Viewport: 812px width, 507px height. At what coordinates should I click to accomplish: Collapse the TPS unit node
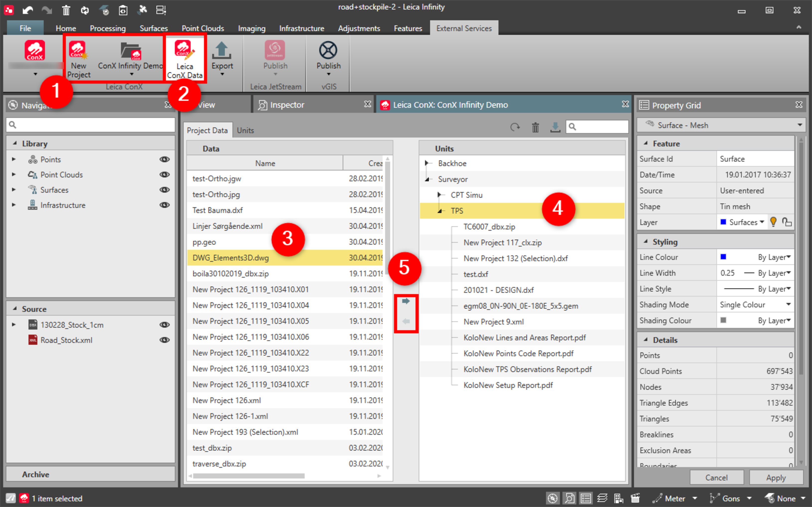tap(440, 211)
